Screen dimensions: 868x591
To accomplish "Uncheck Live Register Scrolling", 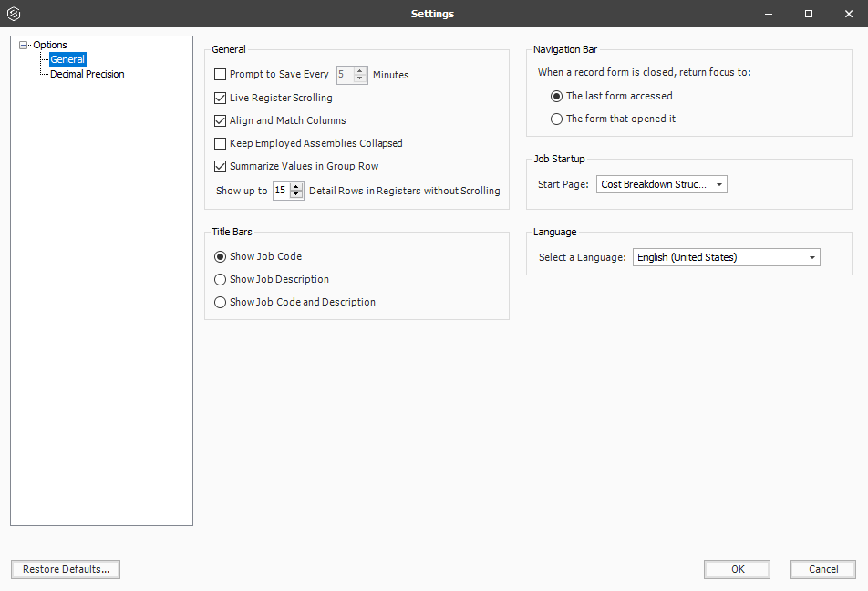I will (x=220, y=98).
